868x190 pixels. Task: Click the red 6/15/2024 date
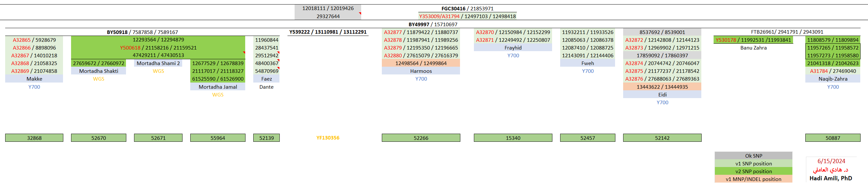831,161
